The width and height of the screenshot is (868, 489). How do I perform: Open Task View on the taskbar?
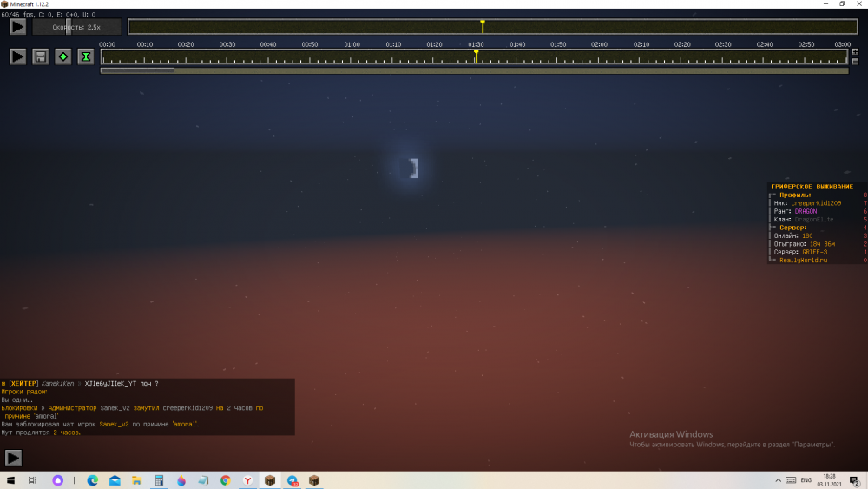(x=33, y=480)
